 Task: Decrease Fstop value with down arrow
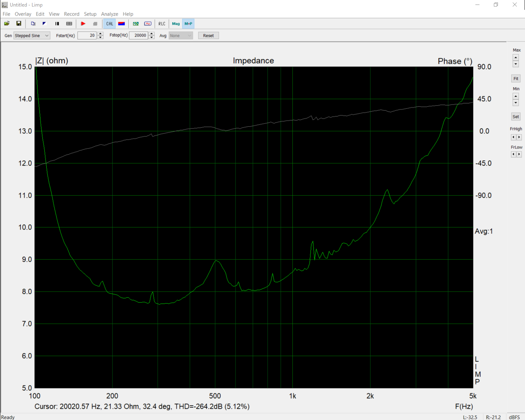tap(152, 37)
